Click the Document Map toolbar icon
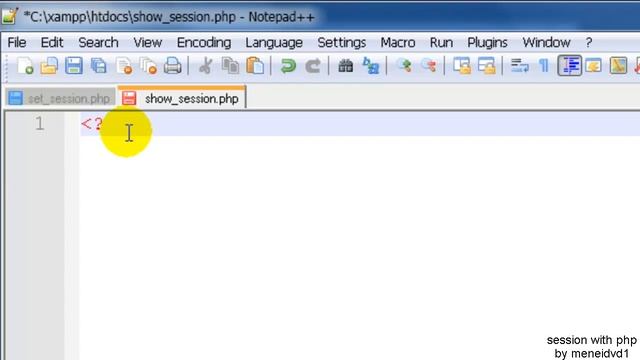Viewport: 640px width, 360px height. [x=618, y=66]
